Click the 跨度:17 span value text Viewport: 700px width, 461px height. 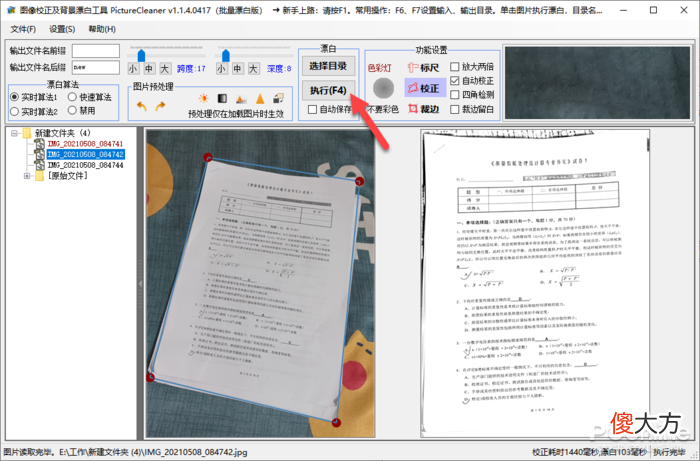tap(191, 69)
